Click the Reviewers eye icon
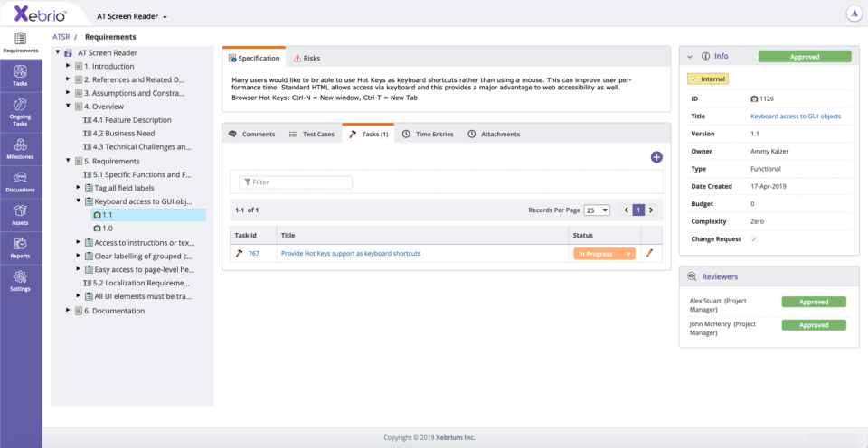Viewport: 868px width, 448px height. pyautogui.click(x=692, y=276)
